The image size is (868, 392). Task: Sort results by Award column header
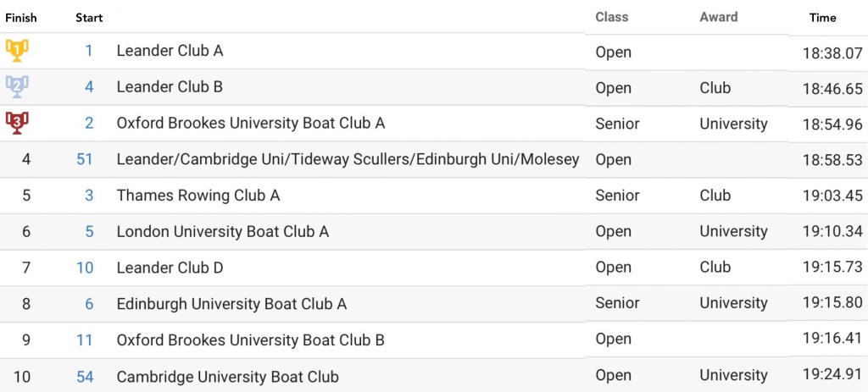coord(719,17)
